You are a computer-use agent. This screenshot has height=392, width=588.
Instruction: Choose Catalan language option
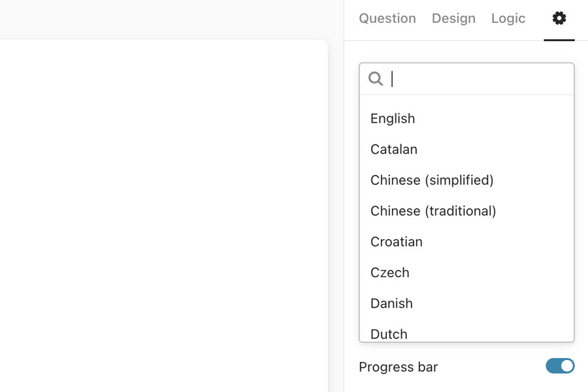(394, 149)
